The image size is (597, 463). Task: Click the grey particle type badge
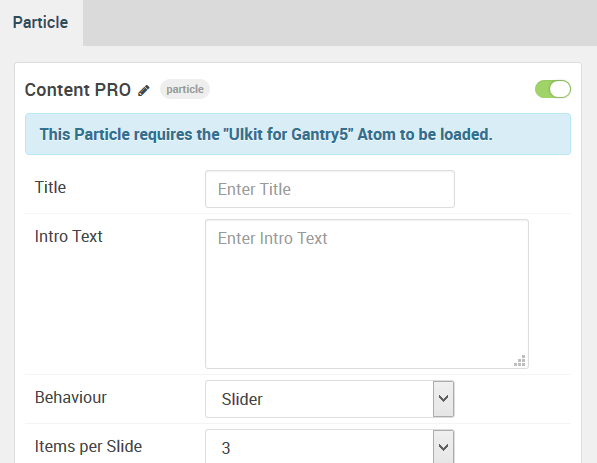click(185, 89)
